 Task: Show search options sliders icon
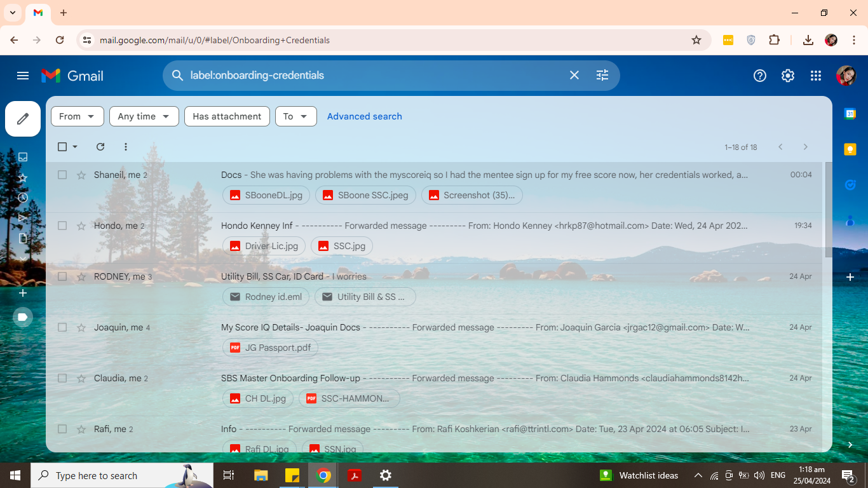602,75
